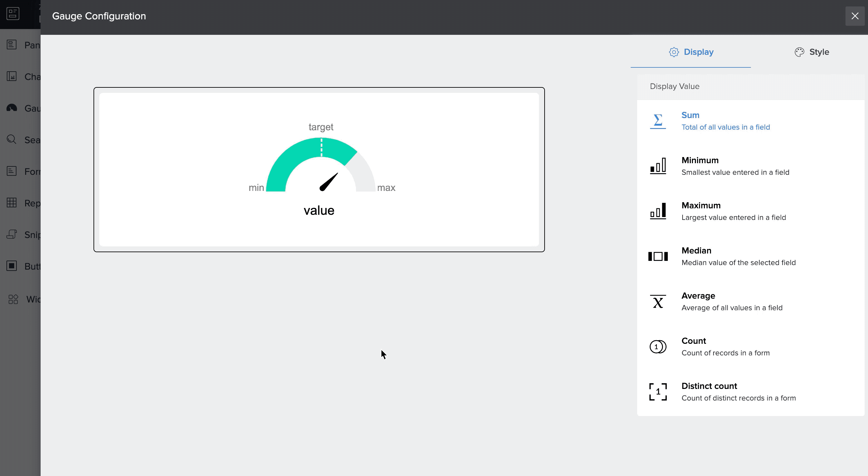
Task: Click the gauge preview thumbnail
Action: pyautogui.click(x=319, y=169)
